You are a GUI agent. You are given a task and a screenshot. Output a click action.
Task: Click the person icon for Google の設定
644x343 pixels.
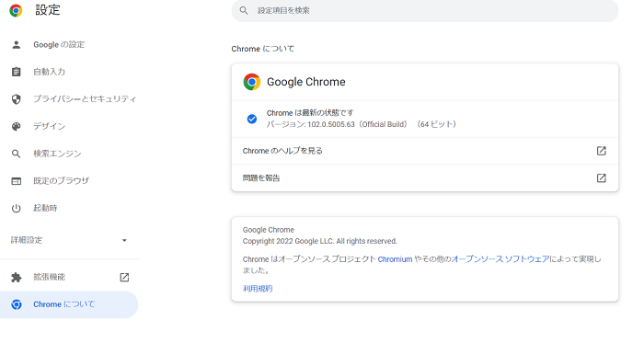coord(16,45)
